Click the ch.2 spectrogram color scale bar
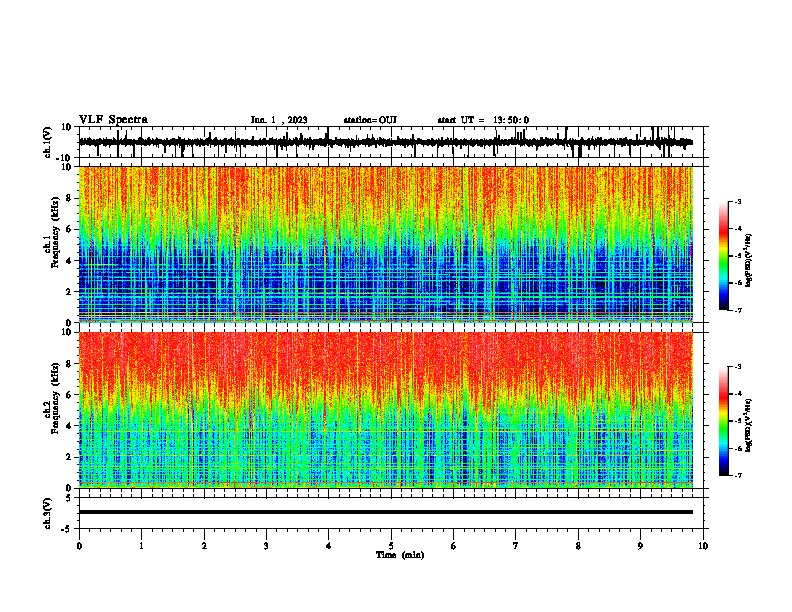 pyautogui.click(x=724, y=421)
